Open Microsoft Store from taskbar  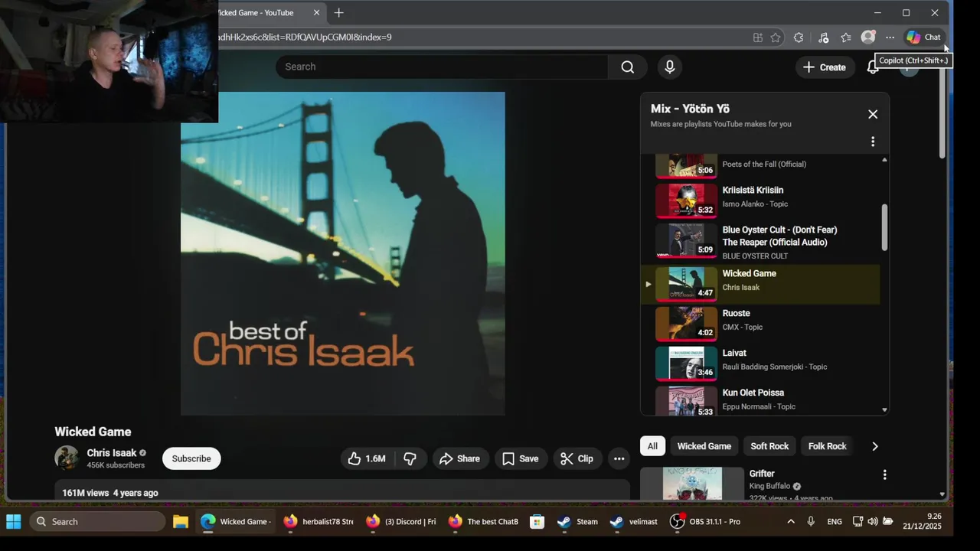click(537, 521)
